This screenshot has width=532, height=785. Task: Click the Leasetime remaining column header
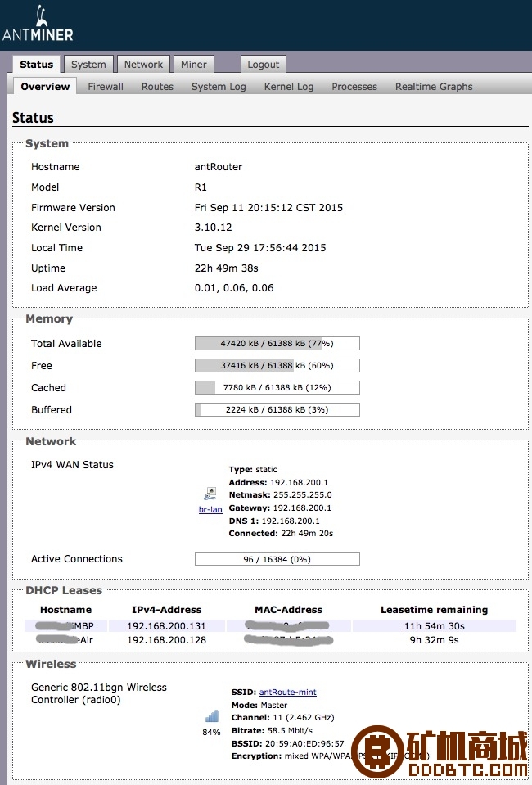[x=434, y=610]
